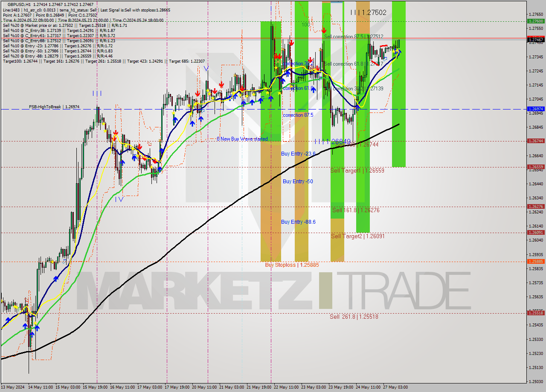
Task: Select the '17 May 19:00' time label
Action: (178, 387)
